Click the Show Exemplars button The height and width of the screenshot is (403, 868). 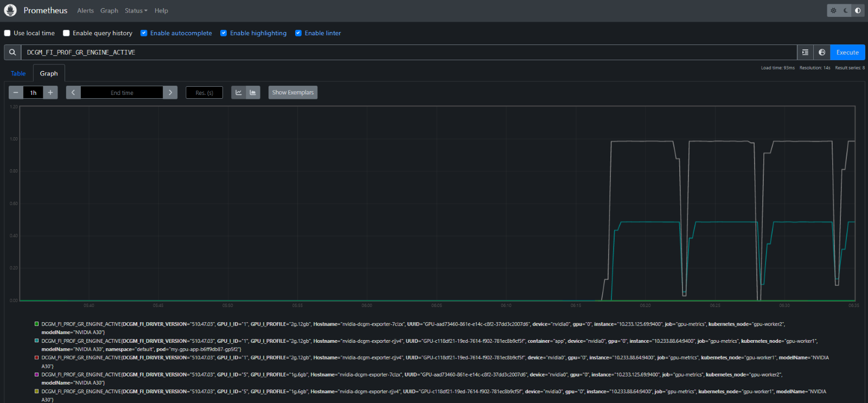click(x=292, y=93)
